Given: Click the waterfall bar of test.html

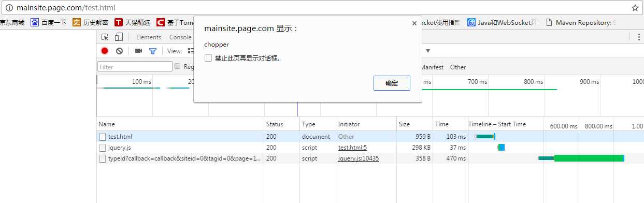Looking at the screenshot, I should (x=485, y=136).
